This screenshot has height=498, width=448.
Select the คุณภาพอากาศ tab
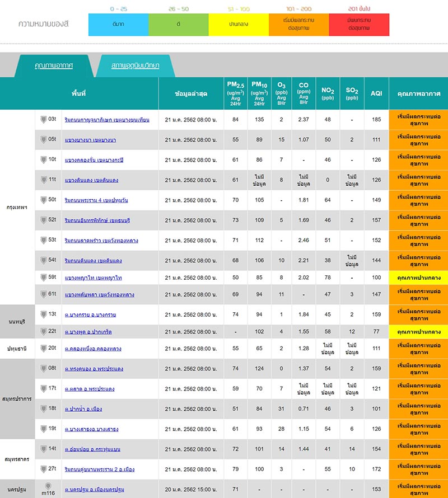(54, 65)
